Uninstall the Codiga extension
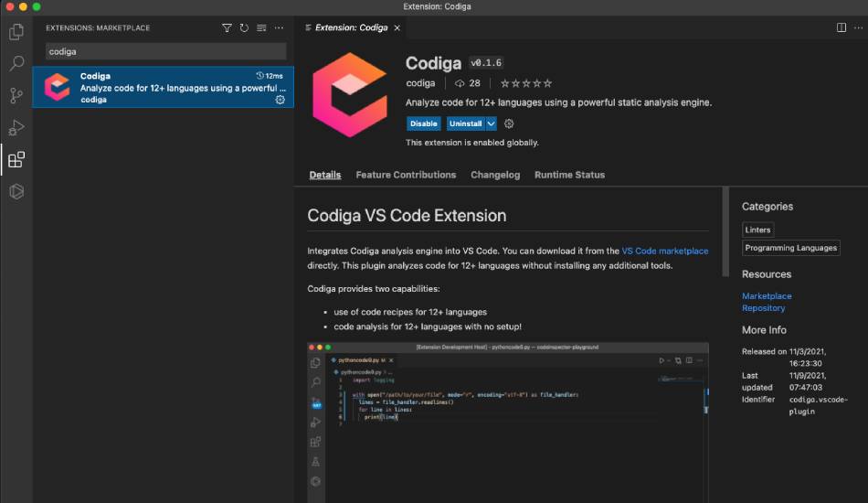This screenshot has height=503, width=868. pos(466,123)
